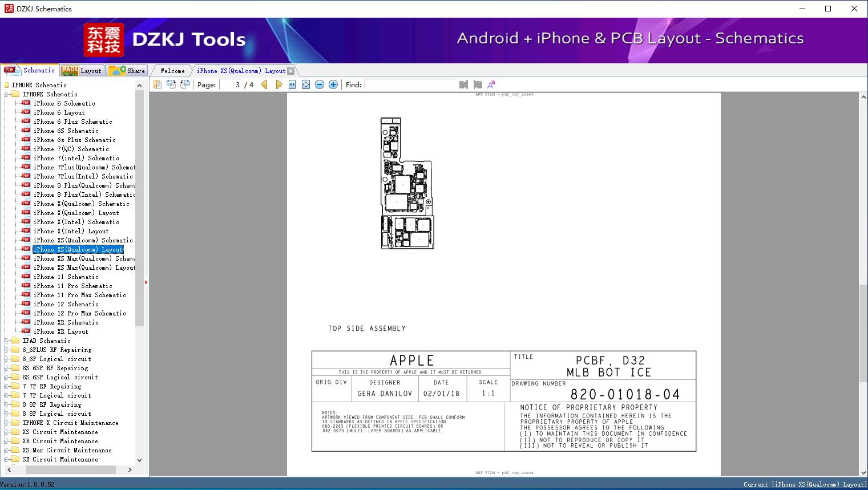Select iPhone X(Qualcomm) Schematic
The height and width of the screenshot is (490, 868).
tap(81, 204)
